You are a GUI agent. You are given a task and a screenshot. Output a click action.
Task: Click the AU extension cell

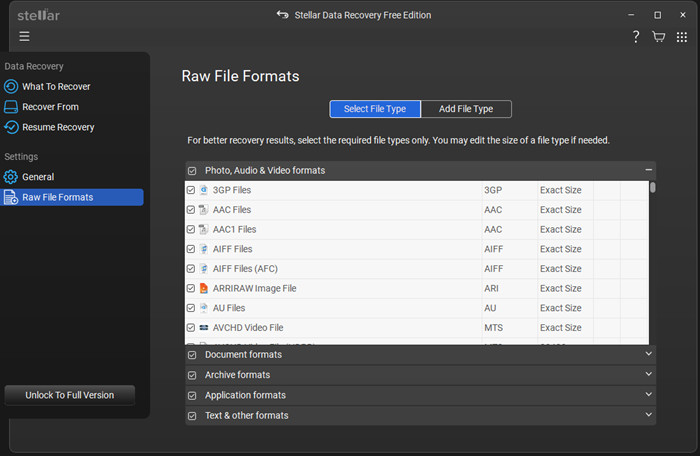point(509,308)
